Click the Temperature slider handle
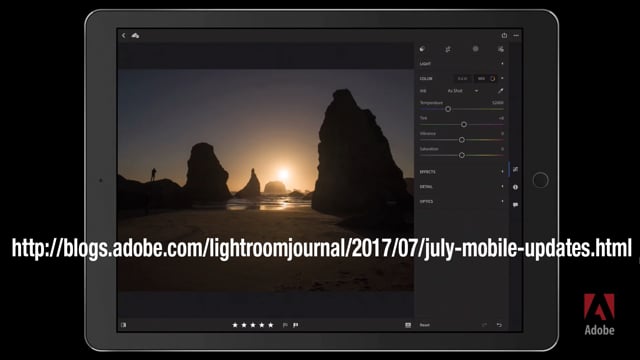640x360 pixels. (448, 109)
